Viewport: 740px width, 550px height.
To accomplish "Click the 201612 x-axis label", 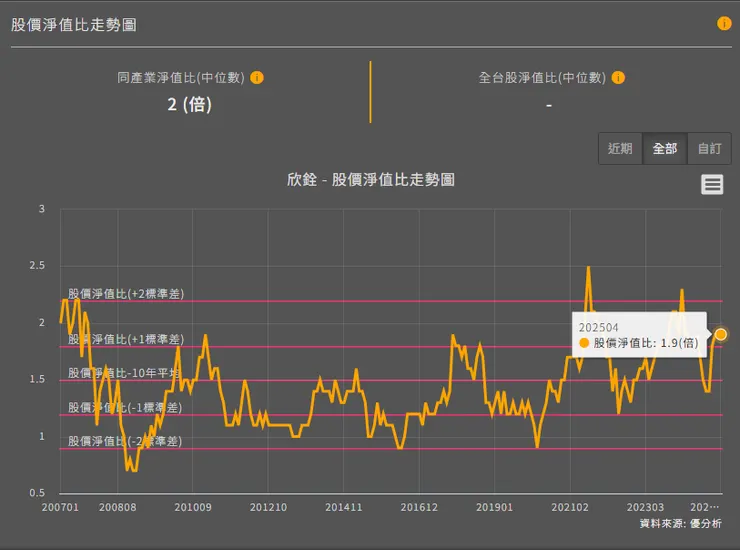I will pyautogui.click(x=419, y=507).
